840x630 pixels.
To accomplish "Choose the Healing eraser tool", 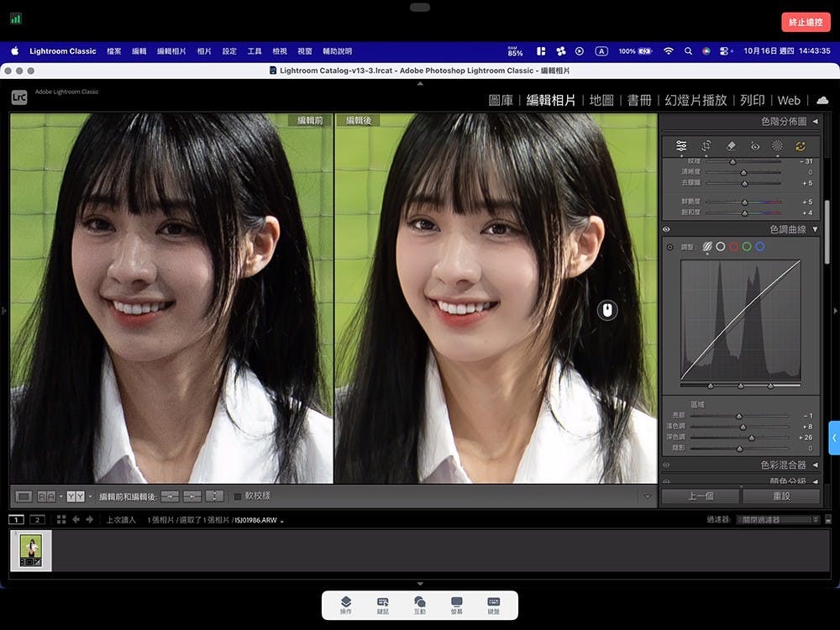I will tap(730, 146).
